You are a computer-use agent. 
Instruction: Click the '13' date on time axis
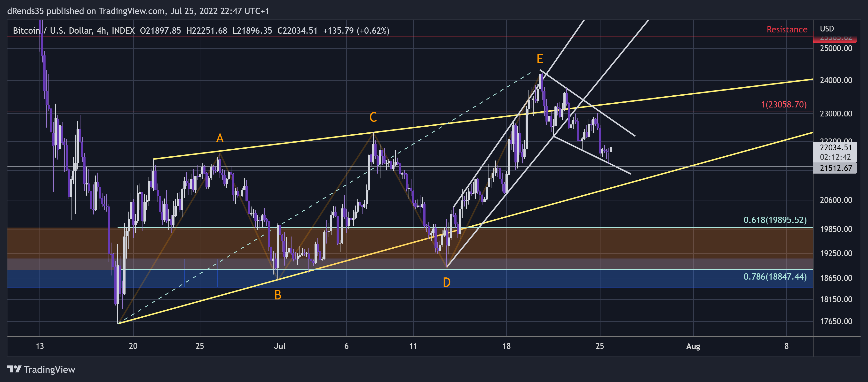point(40,346)
